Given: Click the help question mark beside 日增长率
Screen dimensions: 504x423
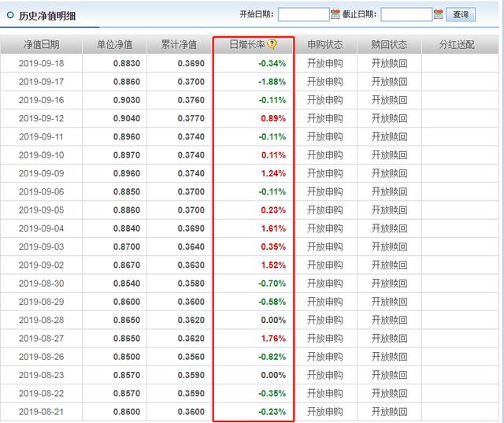Looking at the screenshot, I should point(272,44).
